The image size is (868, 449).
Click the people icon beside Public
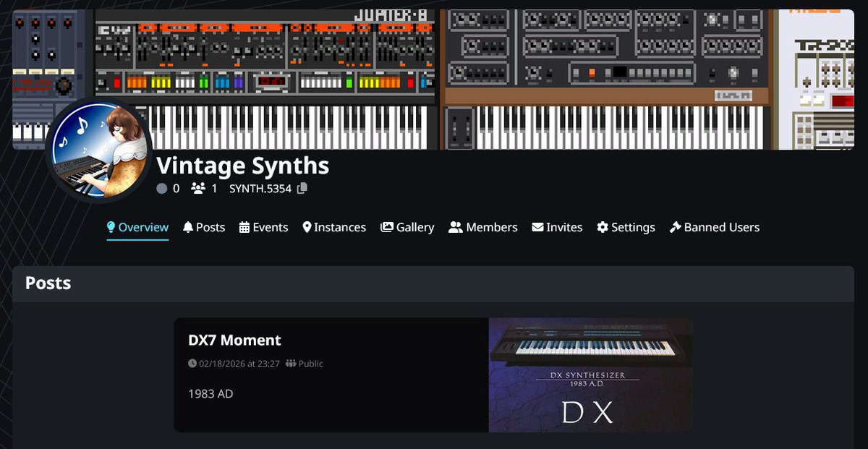(291, 364)
